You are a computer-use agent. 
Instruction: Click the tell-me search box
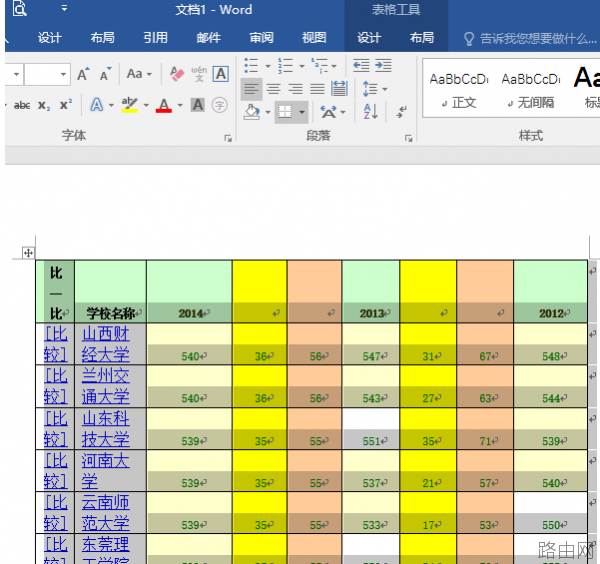tap(531, 38)
